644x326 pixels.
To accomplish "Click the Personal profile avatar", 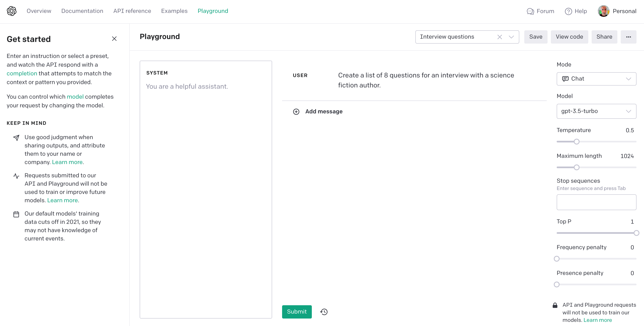I will pyautogui.click(x=603, y=11).
